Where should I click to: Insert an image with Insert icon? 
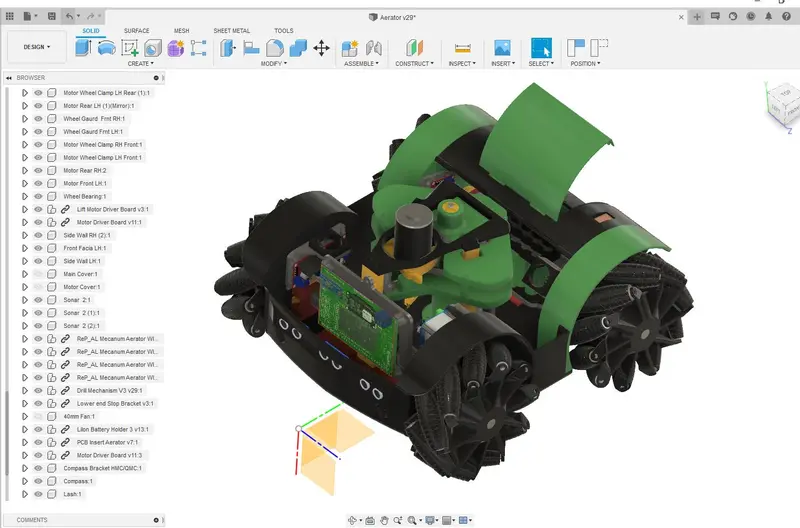pyautogui.click(x=503, y=48)
